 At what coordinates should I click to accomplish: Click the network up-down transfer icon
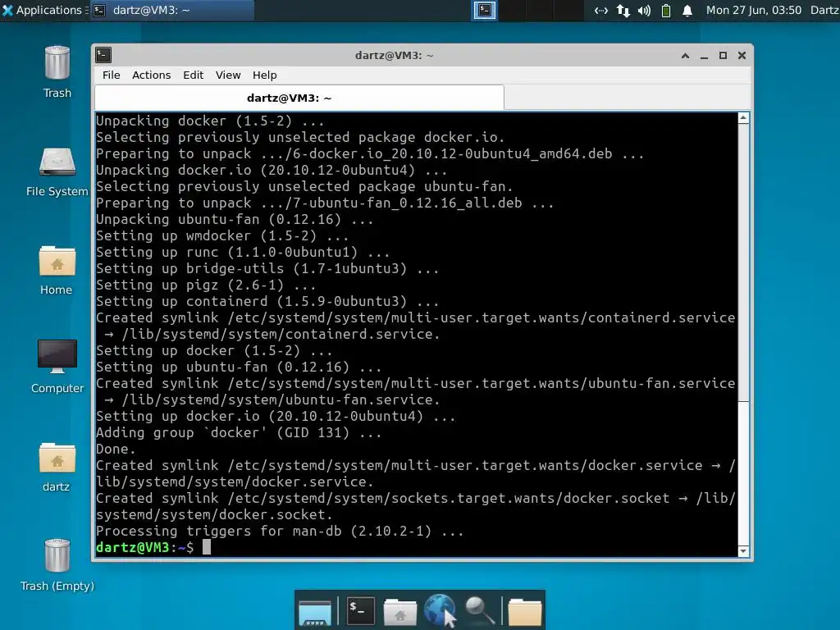click(623, 11)
